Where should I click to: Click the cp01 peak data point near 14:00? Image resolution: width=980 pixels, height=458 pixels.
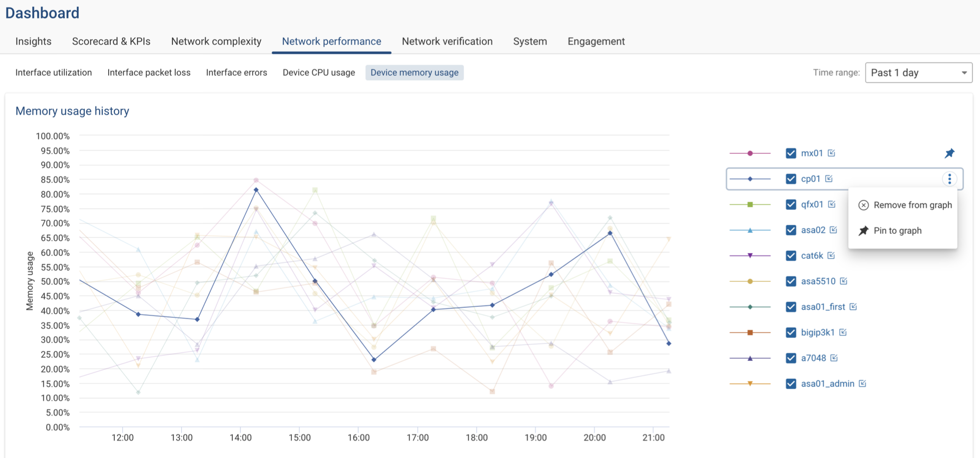point(256,190)
